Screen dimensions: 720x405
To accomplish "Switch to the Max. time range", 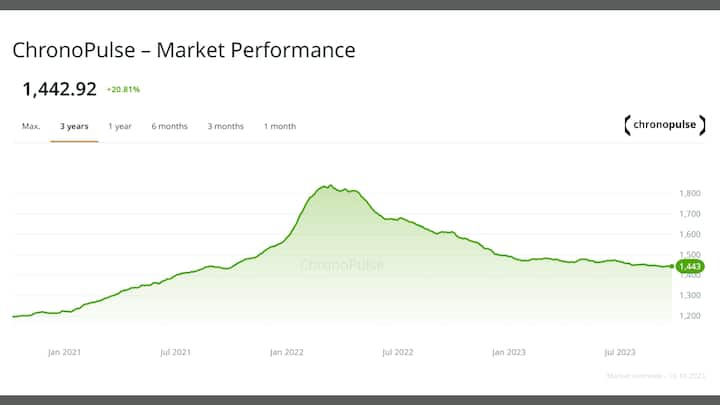I will (31, 126).
